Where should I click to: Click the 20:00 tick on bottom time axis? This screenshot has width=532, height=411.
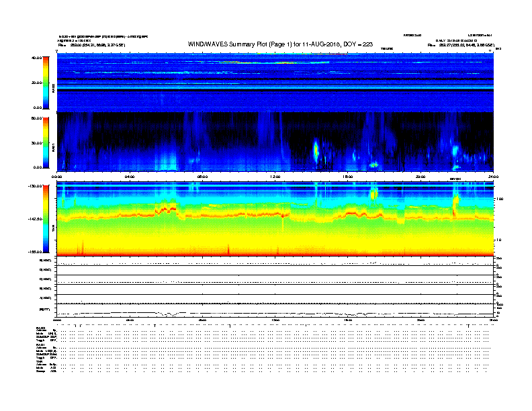pyautogui.click(x=420, y=320)
